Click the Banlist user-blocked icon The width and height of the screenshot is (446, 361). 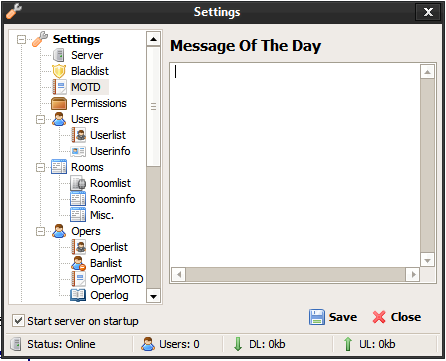(78, 263)
